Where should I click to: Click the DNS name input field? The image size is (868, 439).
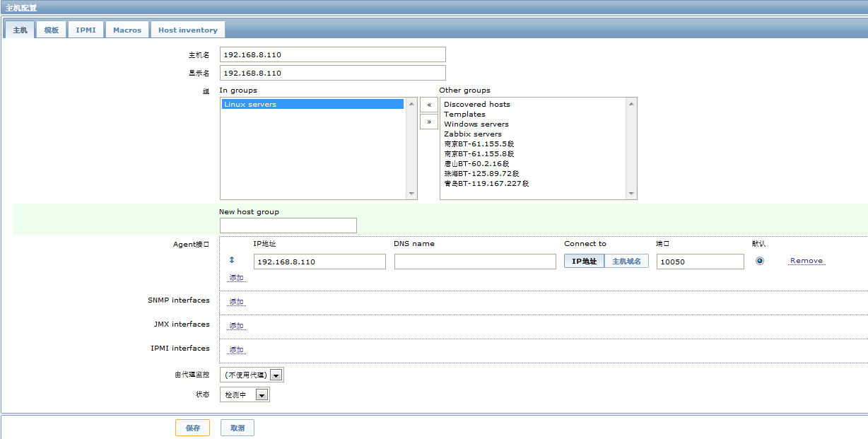(475, 262)
